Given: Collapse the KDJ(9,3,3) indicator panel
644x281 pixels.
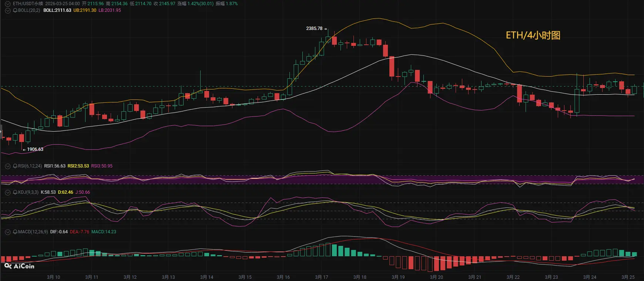Looking at the screenshot, I should pyautogui.click(x=7, y=192).
